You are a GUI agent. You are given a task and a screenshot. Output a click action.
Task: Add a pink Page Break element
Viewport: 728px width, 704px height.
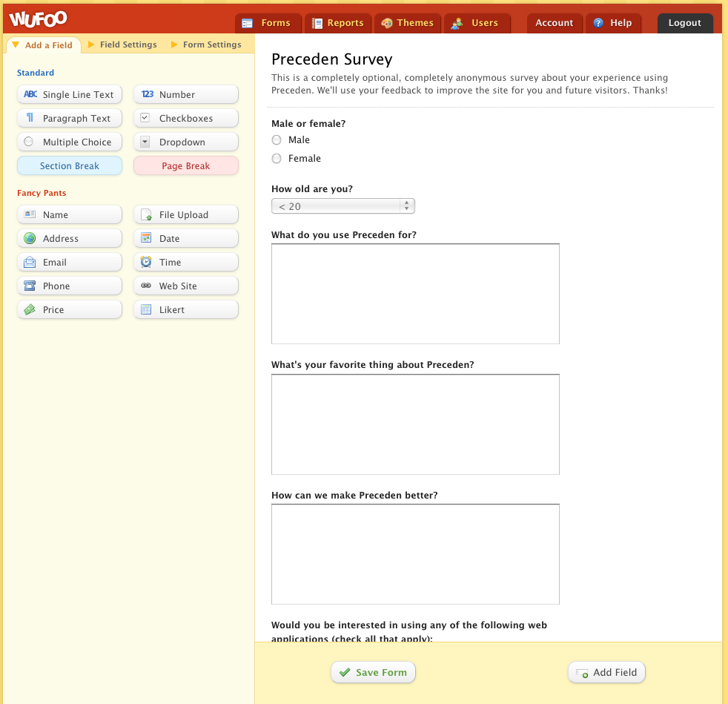(186, 166)
